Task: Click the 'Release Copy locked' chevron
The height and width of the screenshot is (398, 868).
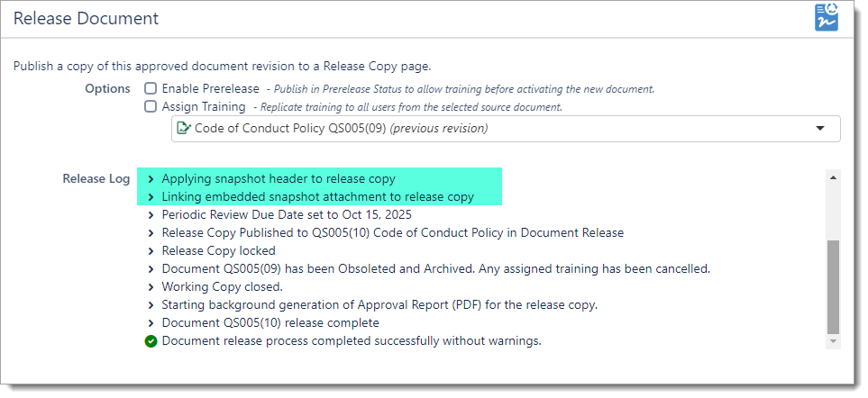Action: coord(151,251)
